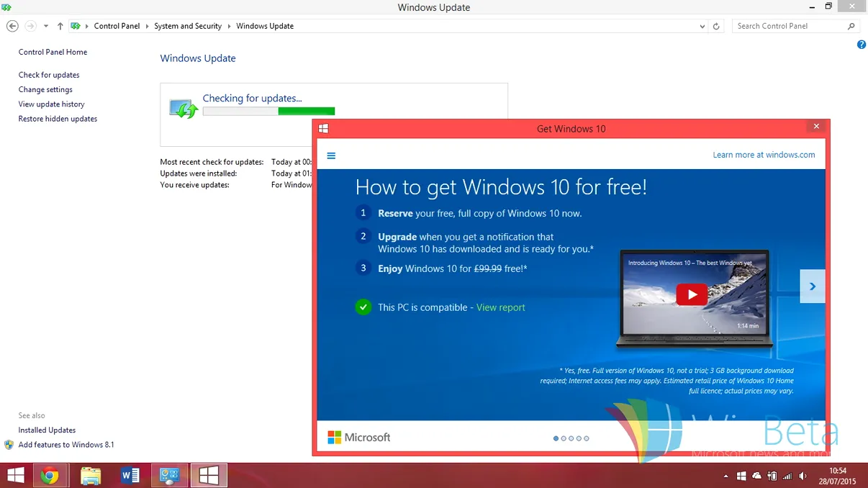
Task: Click the Microsoft logo in dialog footer
Action: [x=359, y=438]
